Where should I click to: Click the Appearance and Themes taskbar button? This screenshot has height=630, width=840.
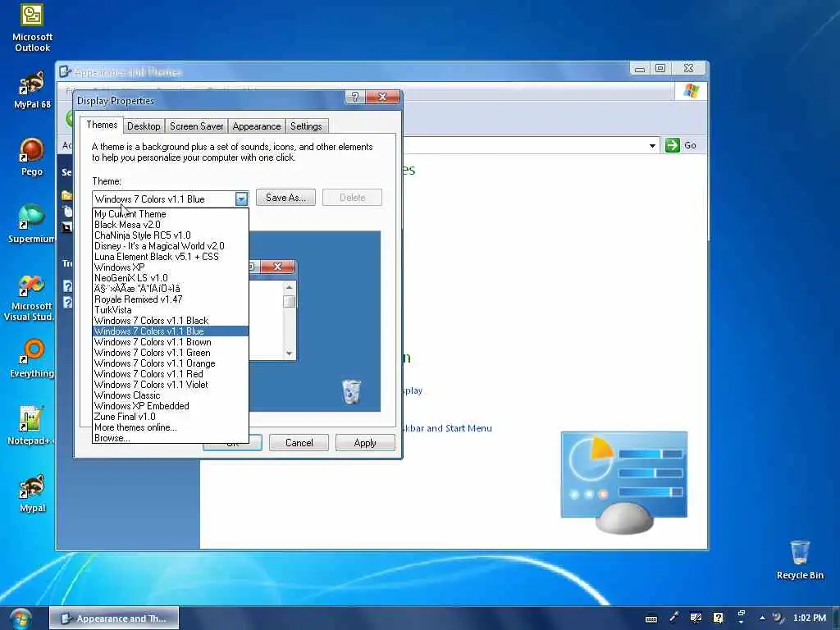tap(114, 619)
